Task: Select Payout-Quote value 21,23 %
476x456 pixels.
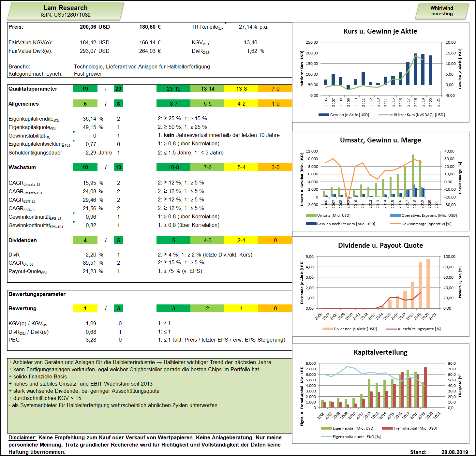Action: click(93, 271)
